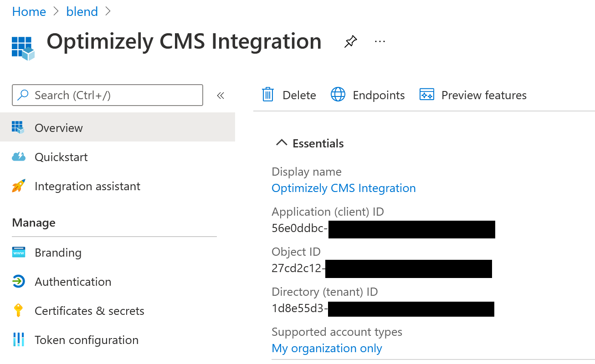The width and height of the screenshot is (595, 364).
Task: Click the Integration assistant rocket icon
Action: tap(18, 186)
